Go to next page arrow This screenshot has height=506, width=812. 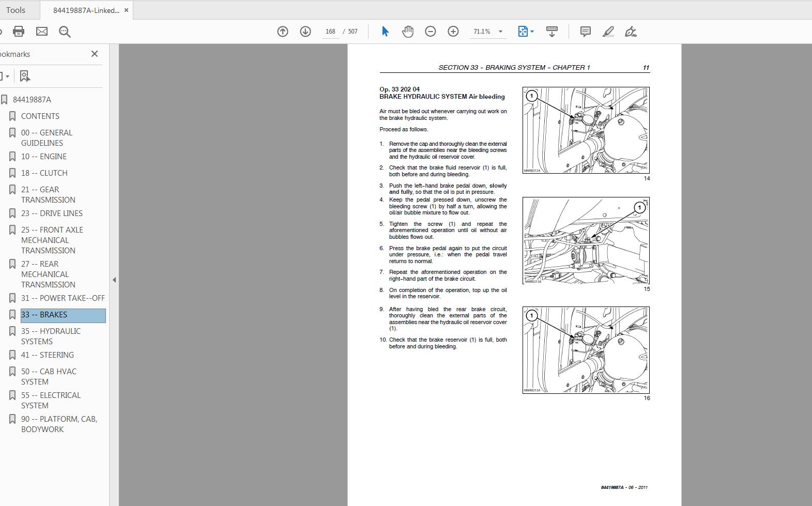coord(305,32)
